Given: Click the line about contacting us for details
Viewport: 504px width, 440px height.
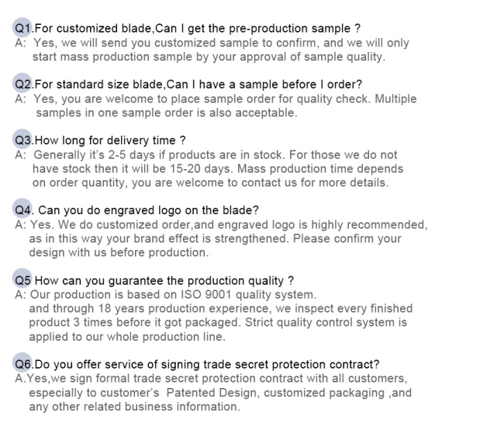Looking at the screenshot, I should pos(209,182).
